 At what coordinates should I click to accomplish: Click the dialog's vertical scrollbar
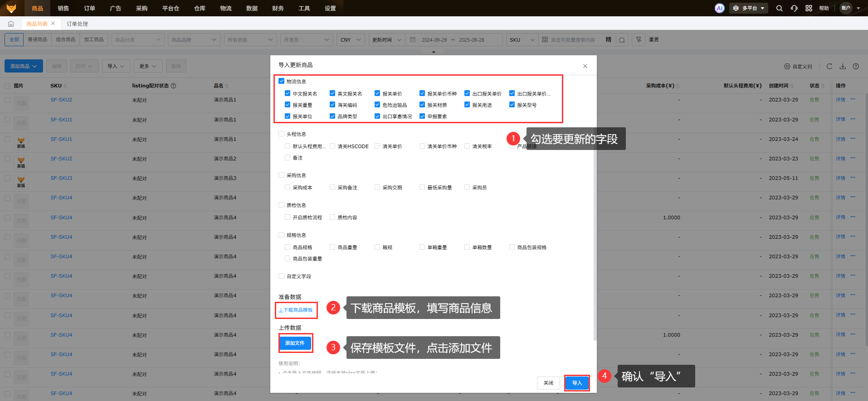click(595, 204)
